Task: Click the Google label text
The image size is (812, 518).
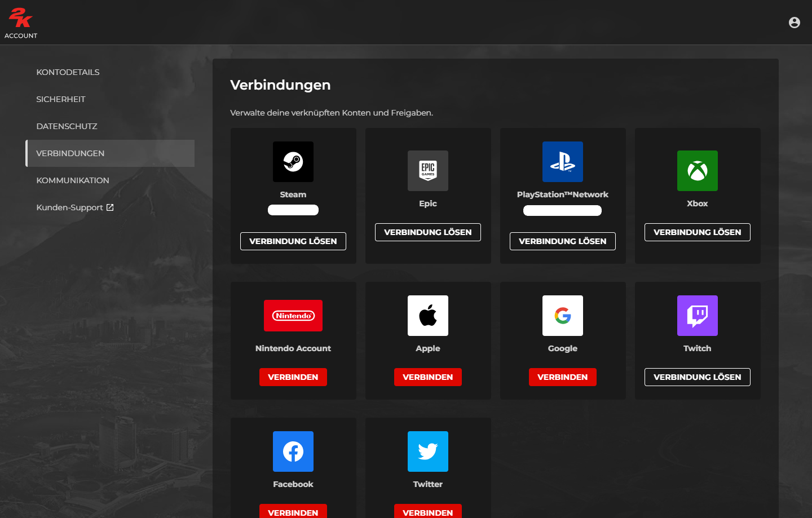Action: click(563, 348)
